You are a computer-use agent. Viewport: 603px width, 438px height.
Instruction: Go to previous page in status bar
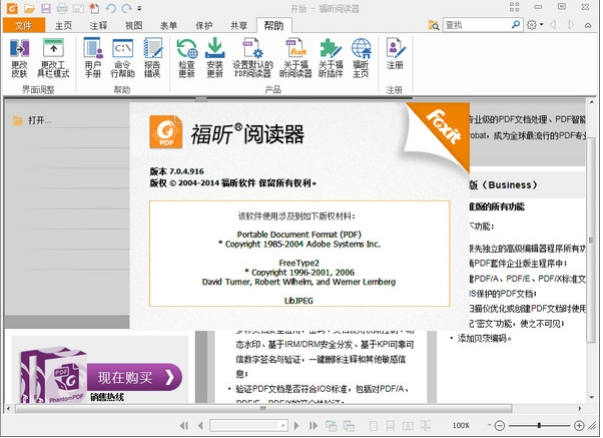[200, 426]
